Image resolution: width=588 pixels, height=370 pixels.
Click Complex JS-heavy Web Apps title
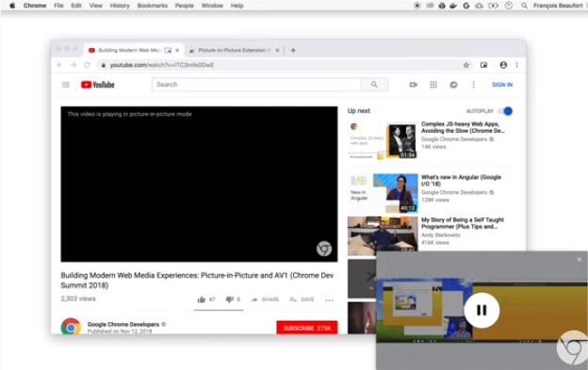(x=463, y=127)
